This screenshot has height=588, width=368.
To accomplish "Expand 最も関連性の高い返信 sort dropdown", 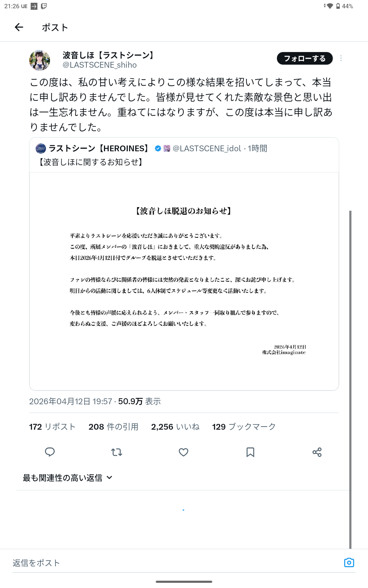I will tap(68, 477).
